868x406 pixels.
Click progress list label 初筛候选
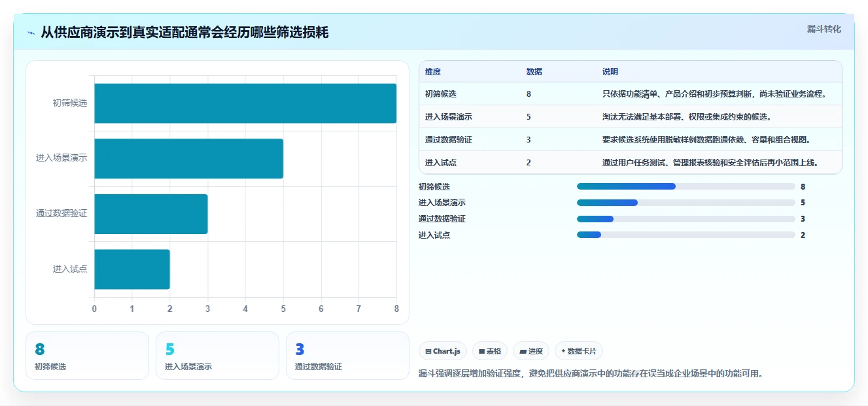click(x=434, y=187)
